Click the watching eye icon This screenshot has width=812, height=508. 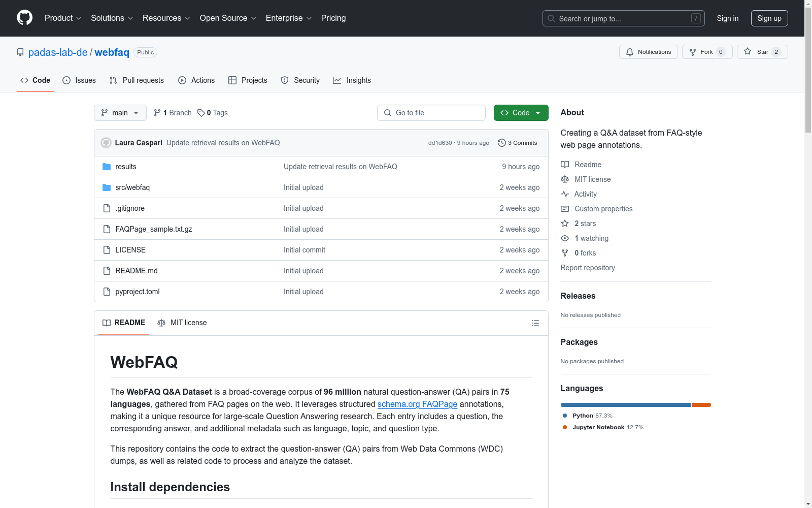(x=565, y=238)
